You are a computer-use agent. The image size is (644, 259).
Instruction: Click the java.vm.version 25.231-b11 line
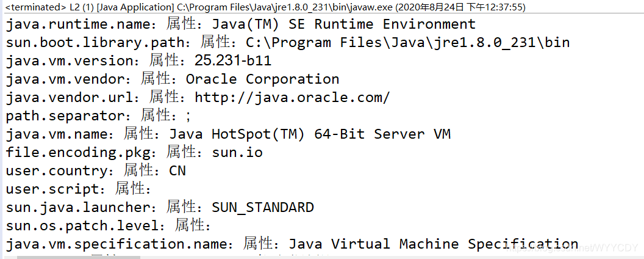coord(138,61)
